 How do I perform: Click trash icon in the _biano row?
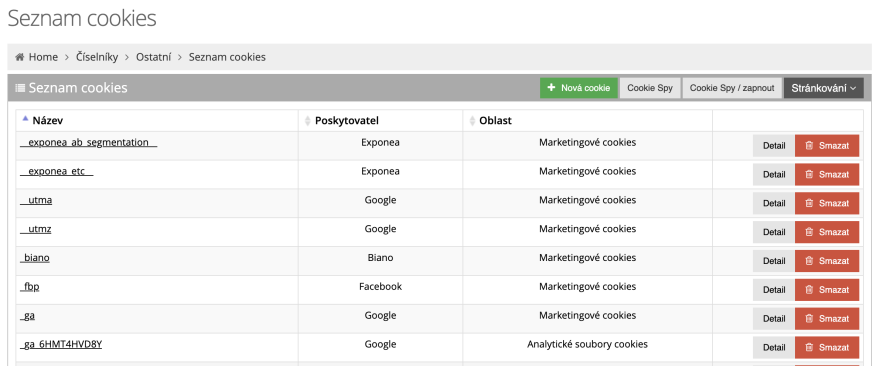point(809,261)
